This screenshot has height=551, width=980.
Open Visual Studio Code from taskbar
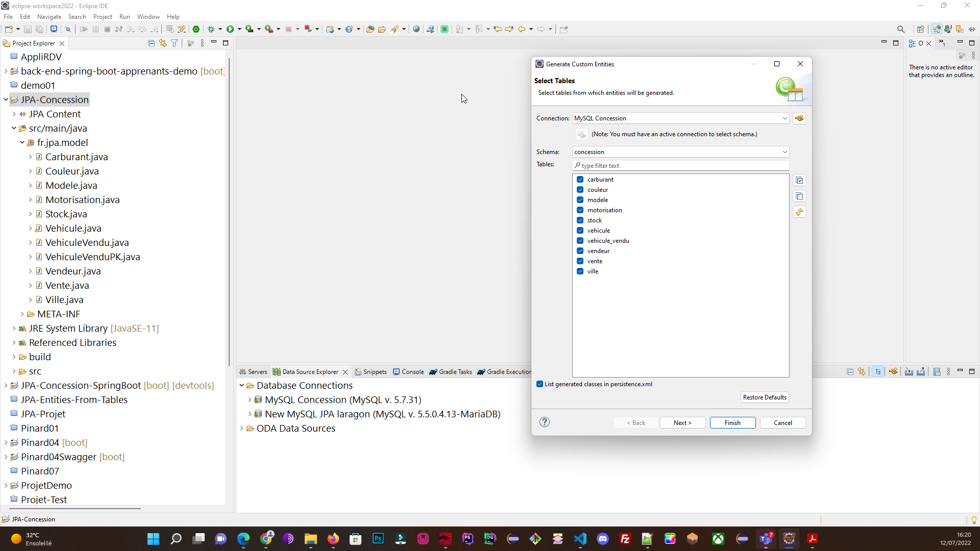tap(580, 539)
